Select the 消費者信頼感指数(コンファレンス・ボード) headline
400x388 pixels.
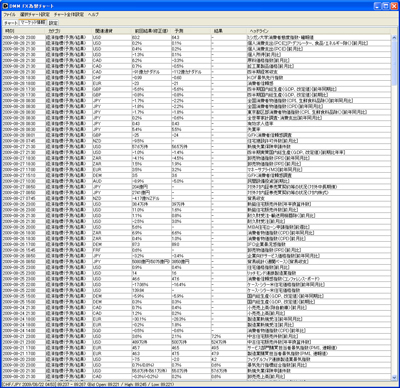(283, 279)
